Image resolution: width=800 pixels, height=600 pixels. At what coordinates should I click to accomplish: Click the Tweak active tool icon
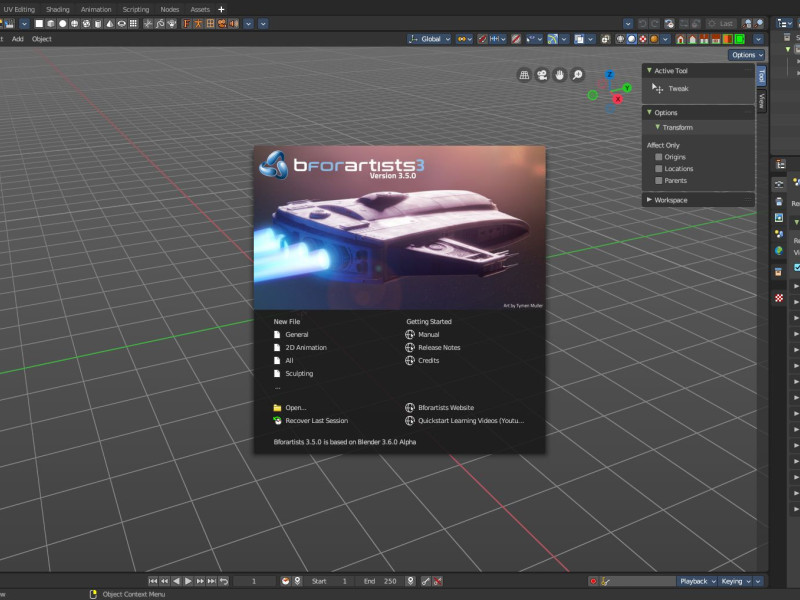pos(658,89)
